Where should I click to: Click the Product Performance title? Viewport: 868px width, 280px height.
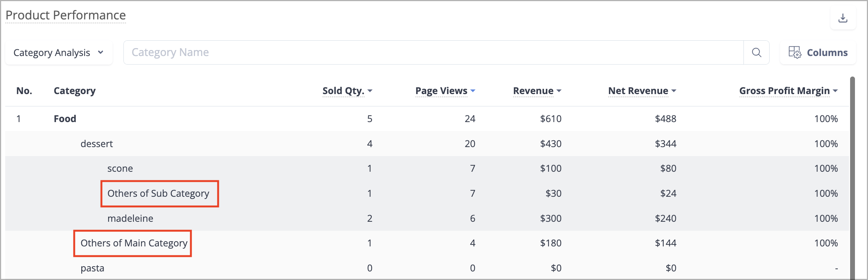(x=66, y=15)
